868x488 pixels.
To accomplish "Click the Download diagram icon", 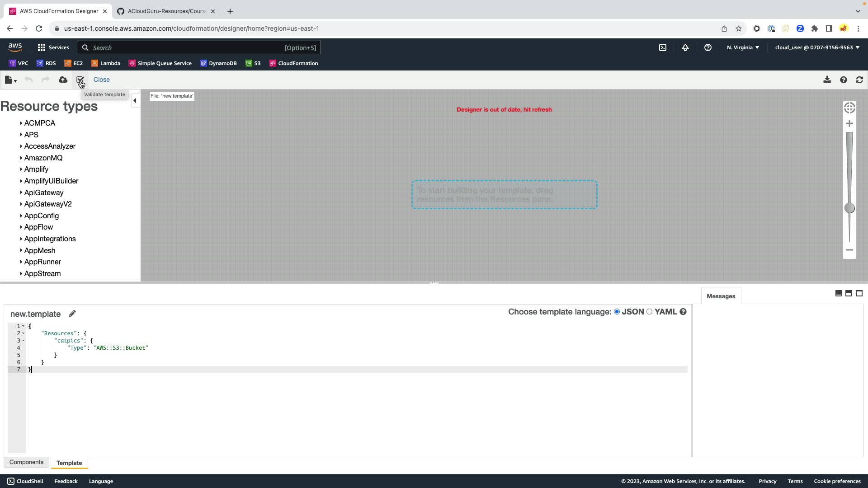I will coord(827,80).
